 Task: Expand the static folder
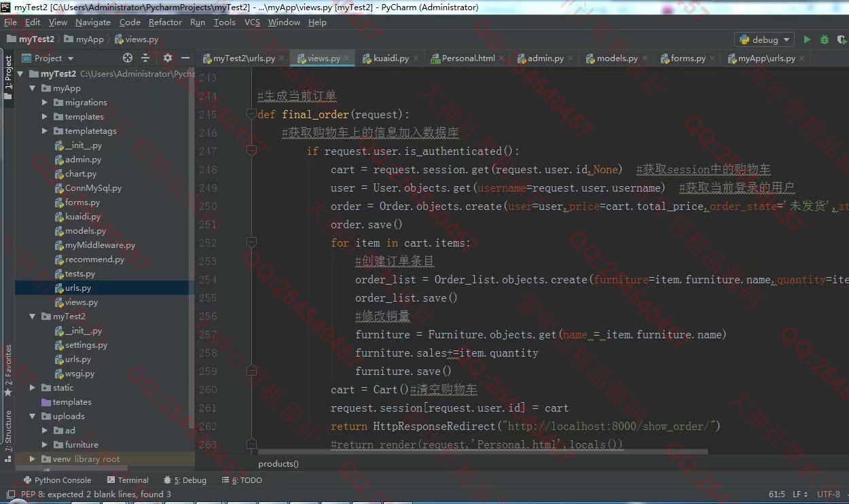point(33,388)
